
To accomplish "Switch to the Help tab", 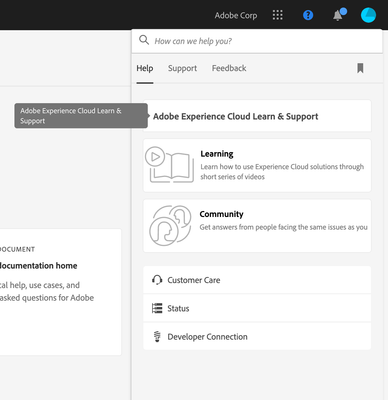I will coord(145,68).
